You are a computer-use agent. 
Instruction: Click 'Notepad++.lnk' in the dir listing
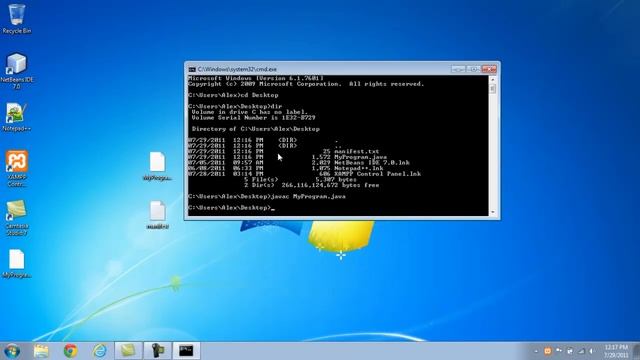358,168
